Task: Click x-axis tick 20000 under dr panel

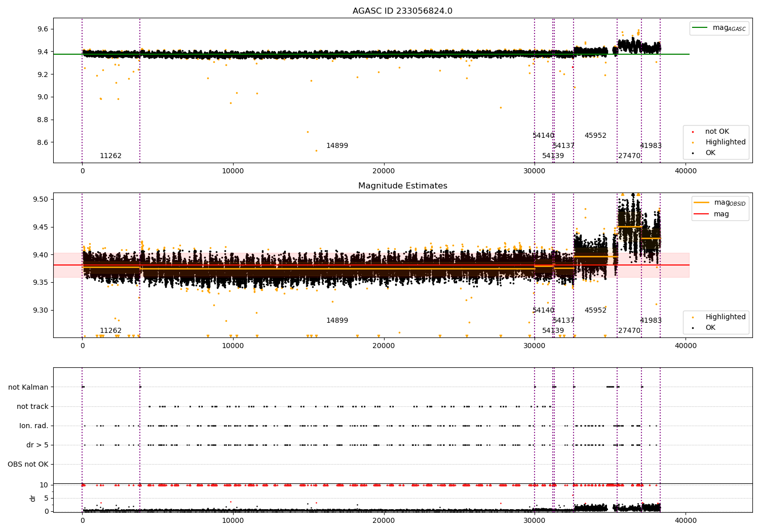Action: pyautogui.click(x=384, y=520)
